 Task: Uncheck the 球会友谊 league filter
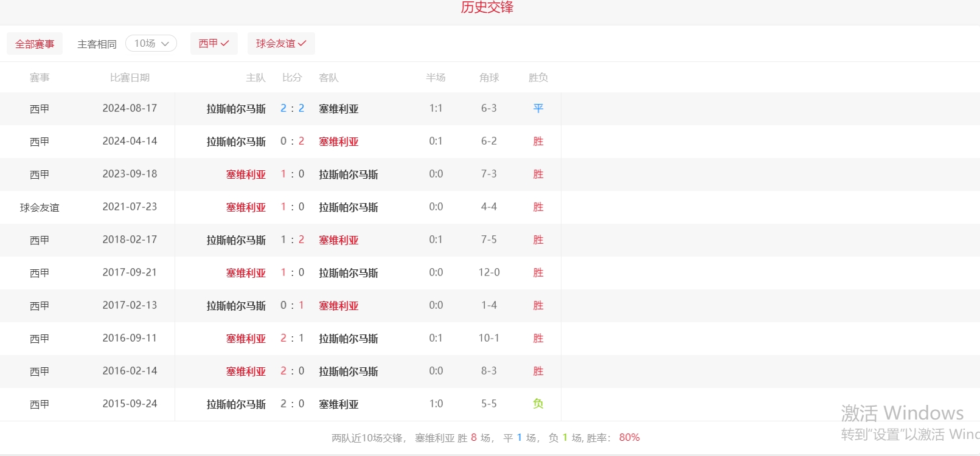pos(281,44)
